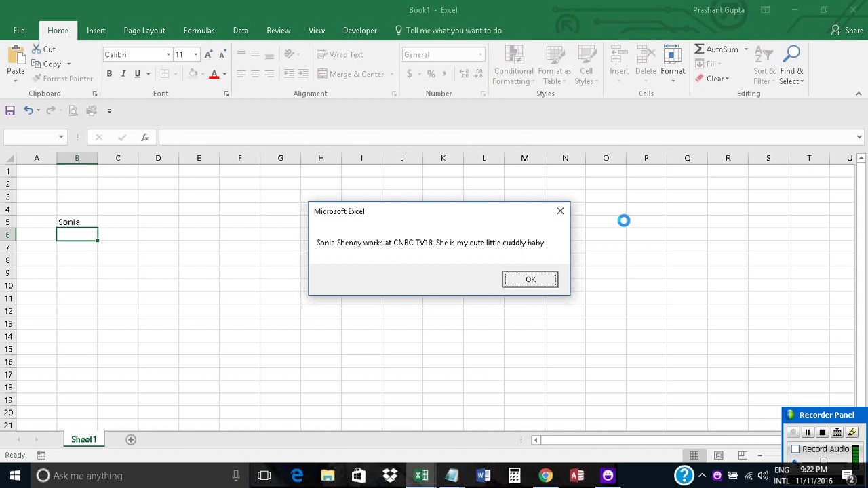The height and width of the screenshot is (488, 868).
Task: Open the font size dropdown
Action: (196, 54)
